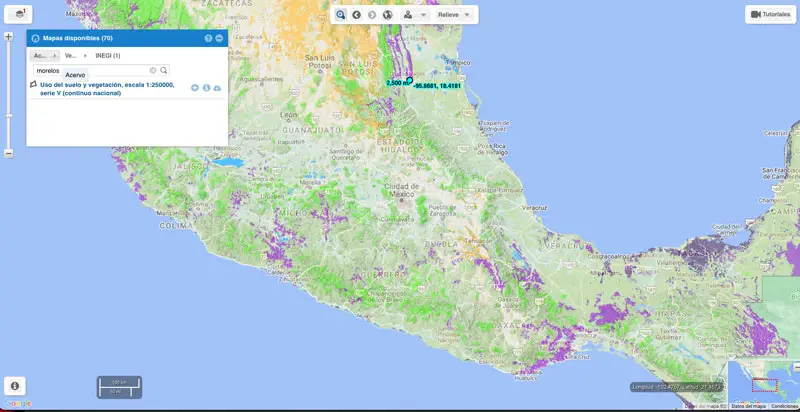800x412 pixels.
Task: Open the Tutoriales button
Action: click(x=769, y=14)
